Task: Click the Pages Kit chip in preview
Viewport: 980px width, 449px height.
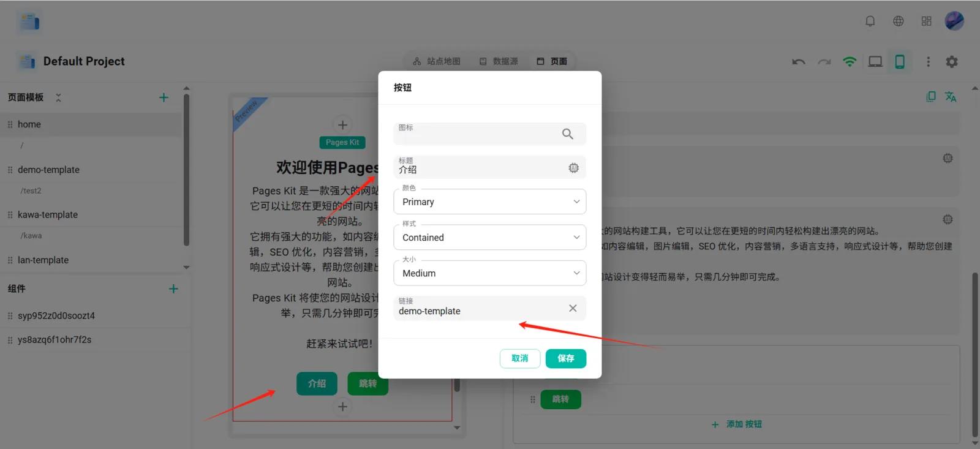Action: 342,143
